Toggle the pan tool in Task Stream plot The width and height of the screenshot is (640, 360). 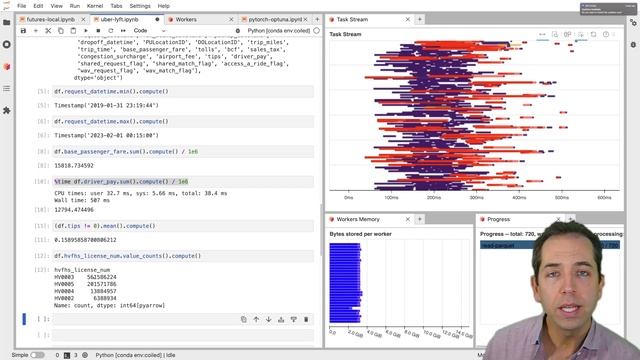click(x=542, y=35)
